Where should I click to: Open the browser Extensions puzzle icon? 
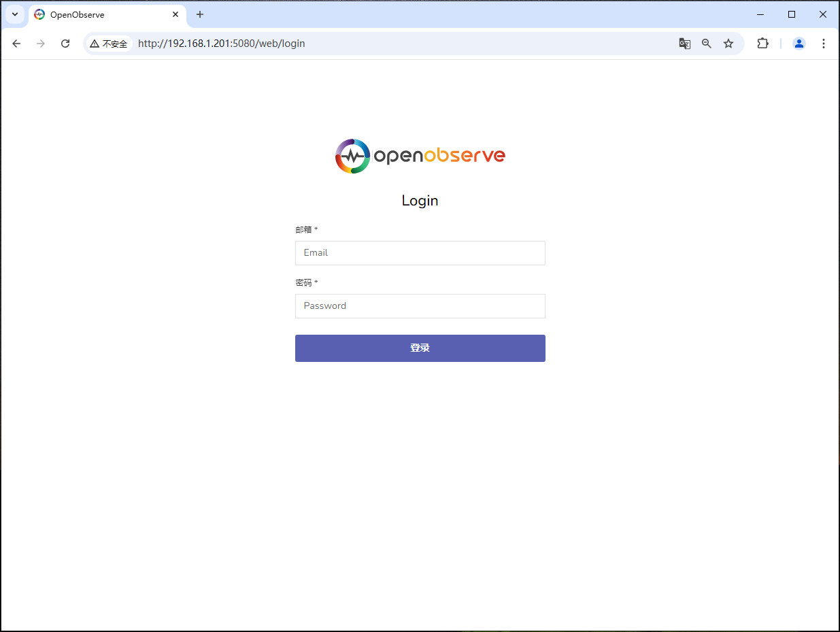click(762, 43)
